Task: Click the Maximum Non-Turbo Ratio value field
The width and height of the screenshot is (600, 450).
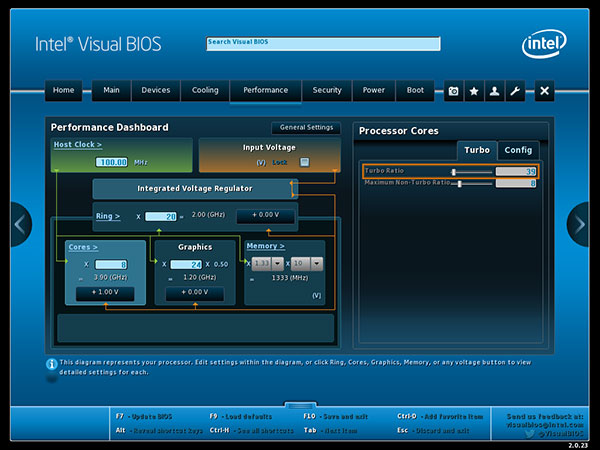Action: pyautogui.click(x=516, y=183)
